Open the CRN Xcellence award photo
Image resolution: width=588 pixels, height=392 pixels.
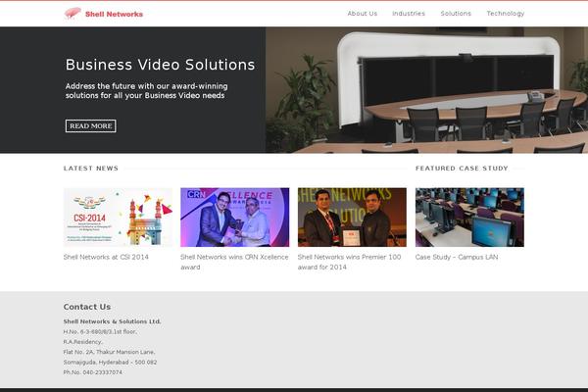(235, 218)
